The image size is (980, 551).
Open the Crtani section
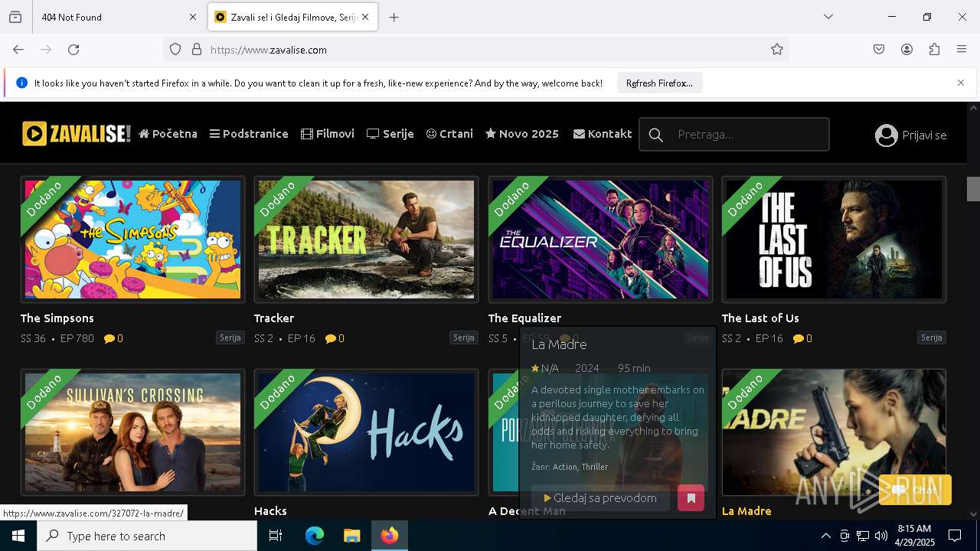click(449, 134)
